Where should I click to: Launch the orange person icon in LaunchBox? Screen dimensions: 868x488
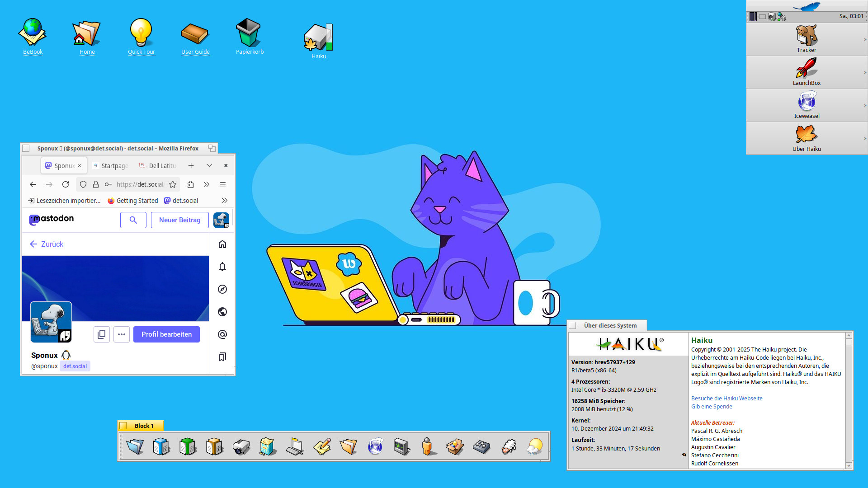428,446
